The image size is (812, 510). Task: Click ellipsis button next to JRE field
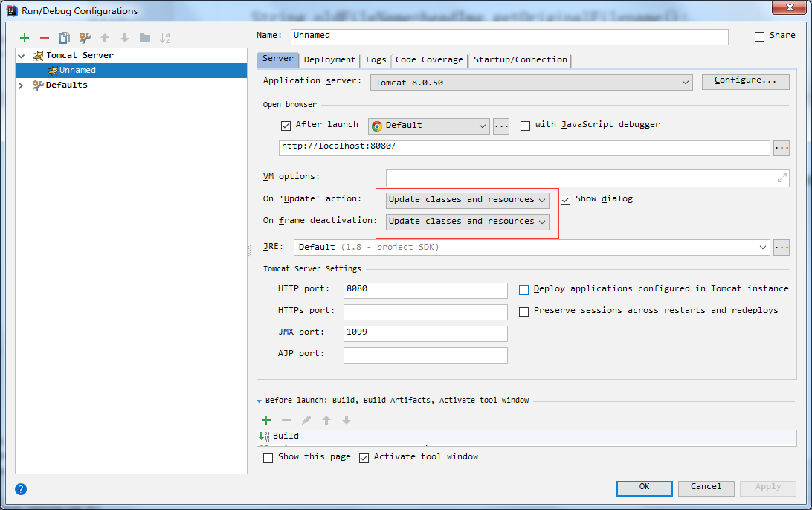coord(782,248)
